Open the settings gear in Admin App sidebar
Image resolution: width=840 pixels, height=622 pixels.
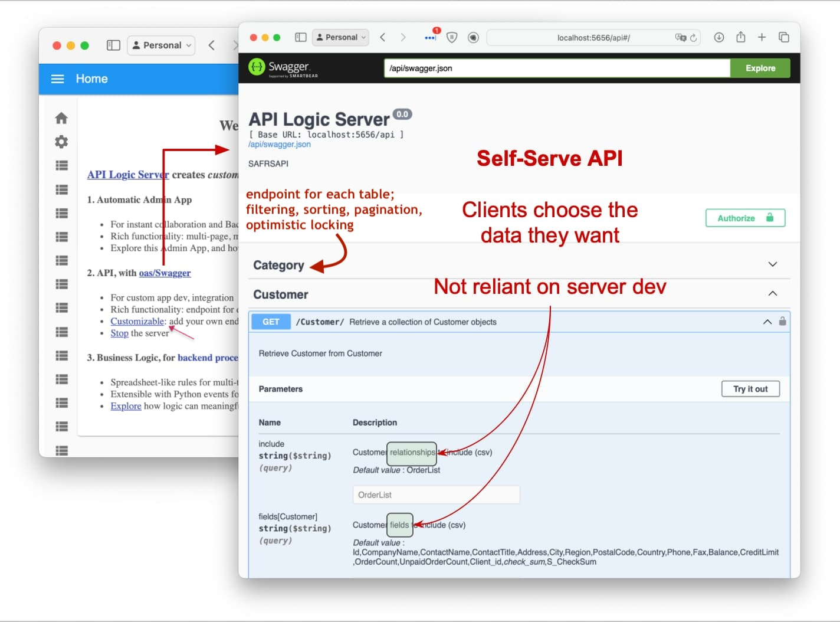pyautogui.click(x=61, y=142)
